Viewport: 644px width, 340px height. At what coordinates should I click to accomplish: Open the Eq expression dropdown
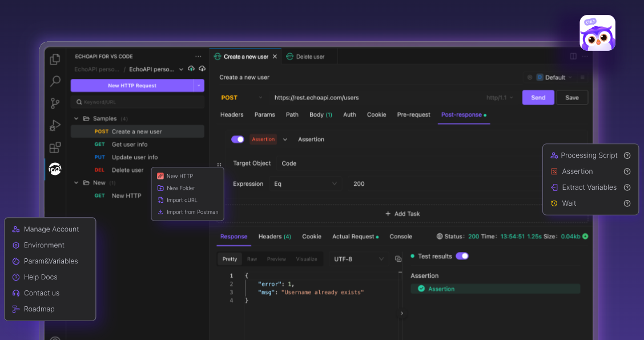coord(305,184)
